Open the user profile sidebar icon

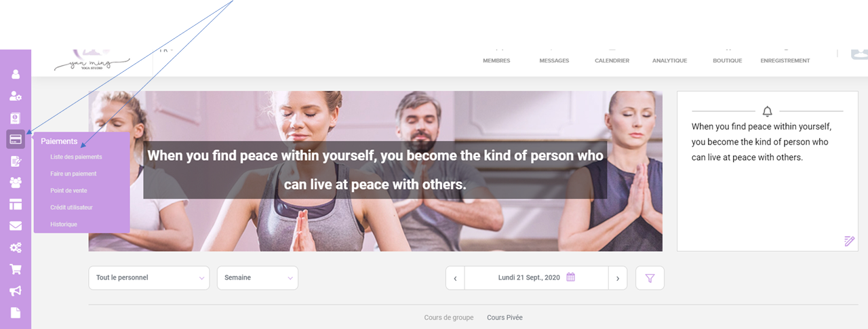(x=16, y=75)
